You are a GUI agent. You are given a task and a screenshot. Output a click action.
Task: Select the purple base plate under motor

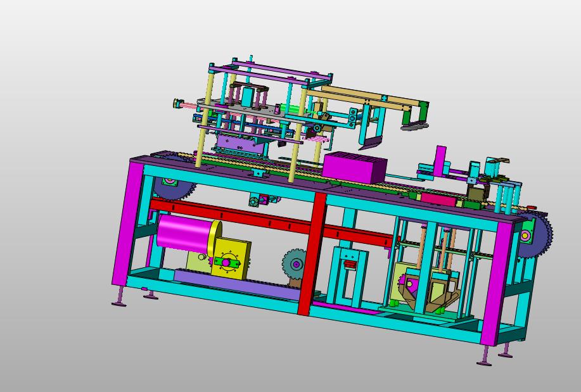[237, 284]
